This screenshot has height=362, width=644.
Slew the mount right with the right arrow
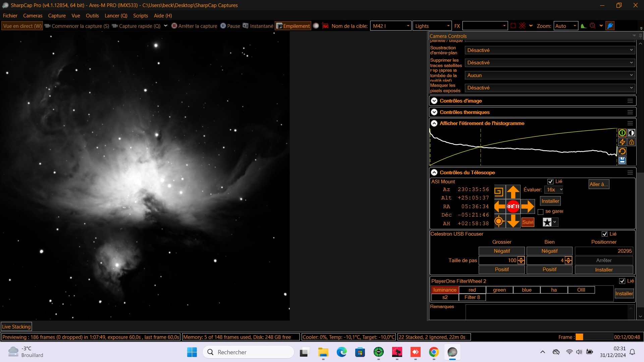[528, 206]
